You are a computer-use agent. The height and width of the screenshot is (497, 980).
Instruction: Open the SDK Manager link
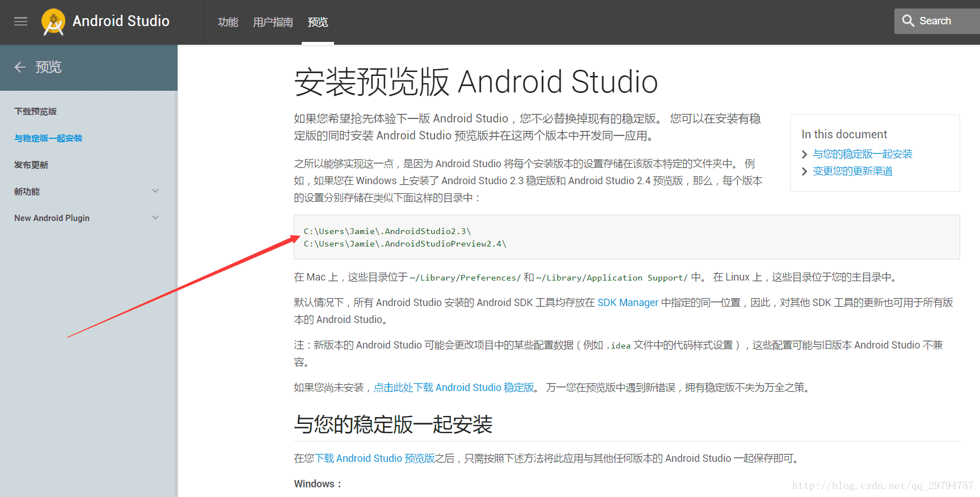(628, 303)
